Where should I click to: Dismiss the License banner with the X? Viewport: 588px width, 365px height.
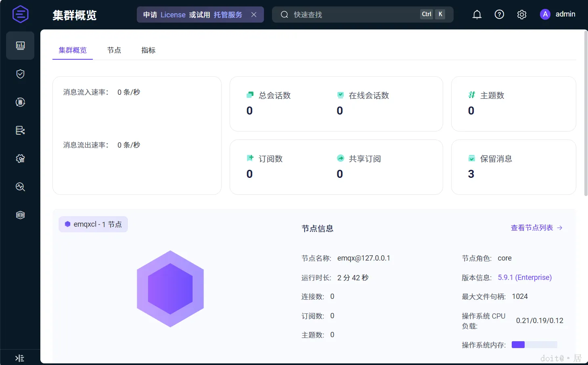(x=254, y=14)
